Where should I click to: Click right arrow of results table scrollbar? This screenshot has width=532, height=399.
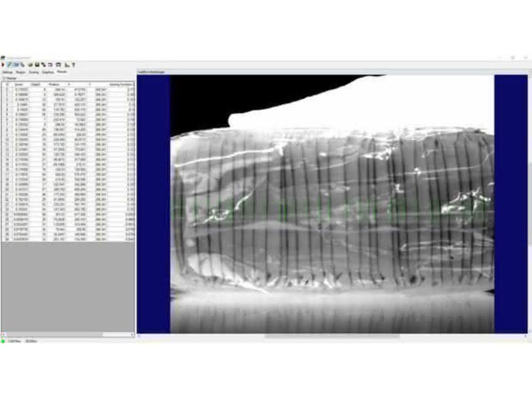(132, 335)
